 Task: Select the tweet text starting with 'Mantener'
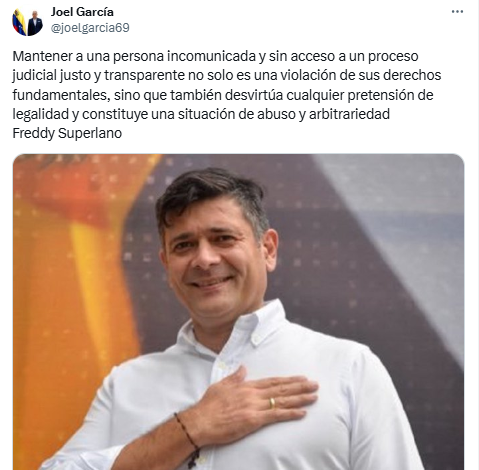click(x=227, y=95)
